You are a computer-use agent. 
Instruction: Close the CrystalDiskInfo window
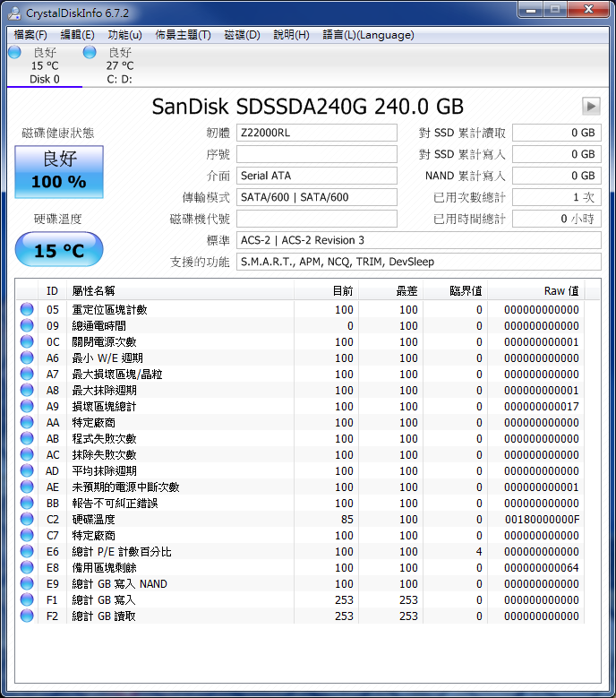click(x=588, y=9)
